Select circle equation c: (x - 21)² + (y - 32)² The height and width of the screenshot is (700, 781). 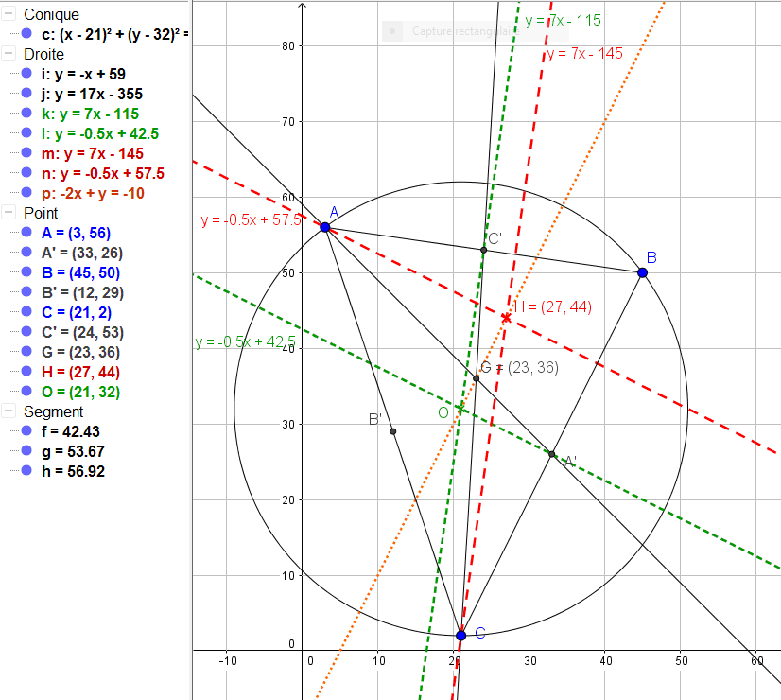(x=115, y=34)
